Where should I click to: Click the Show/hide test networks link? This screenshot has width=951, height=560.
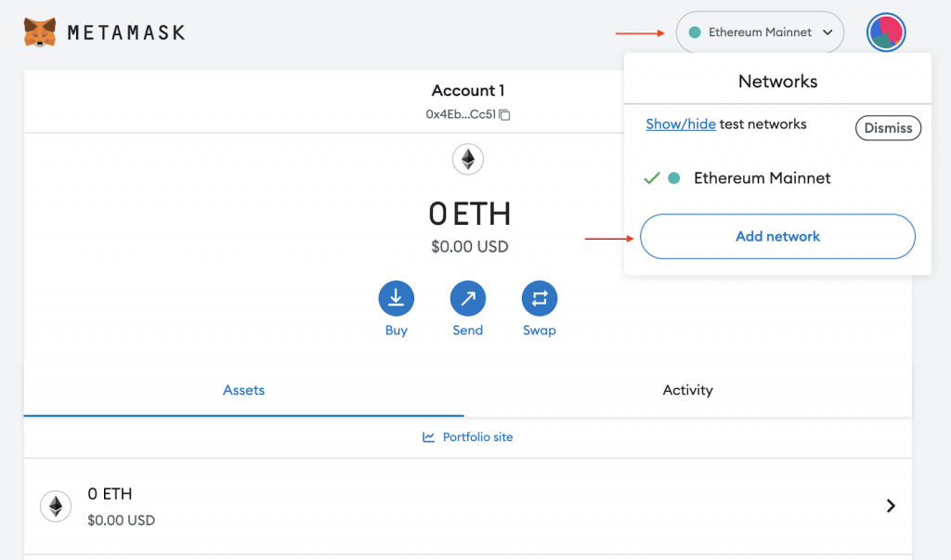point(681,124)
